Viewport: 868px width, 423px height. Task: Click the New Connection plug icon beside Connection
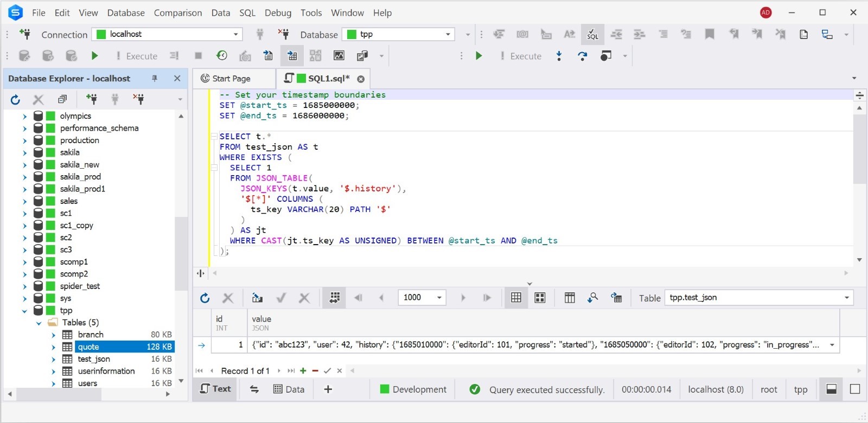click(x=24, y=34)
